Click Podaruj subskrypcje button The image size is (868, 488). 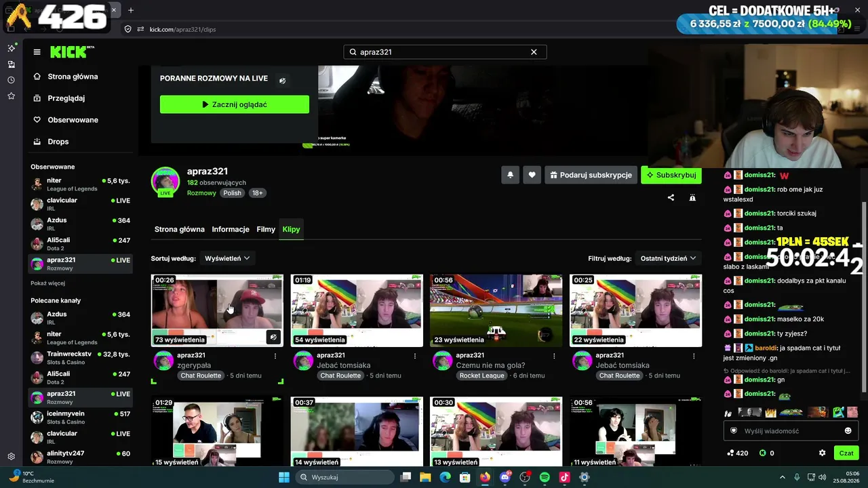(x=591, y=175)
